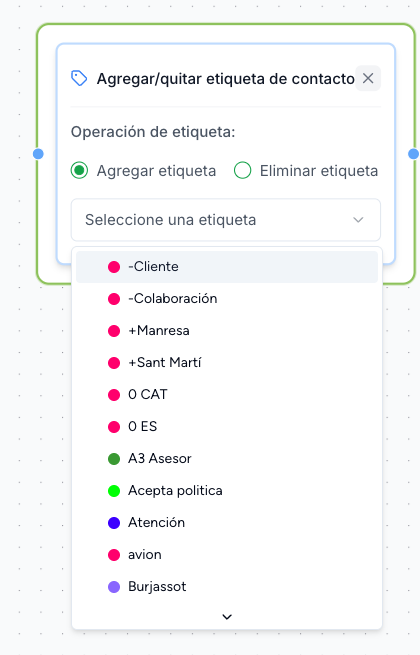
Task: Click the tag icon beside the title
Action: pos(79,78)
